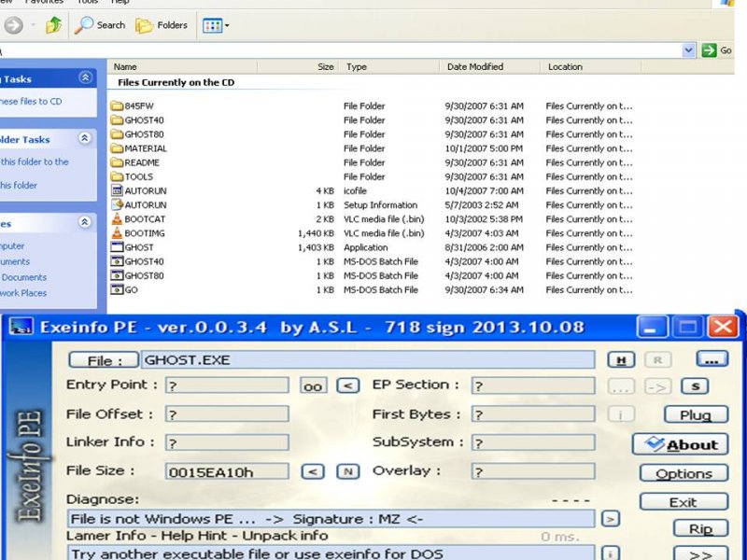This screenshot has width=747, height=560.
Task: Select the GO batch file icon
Action: click(117, 289)
